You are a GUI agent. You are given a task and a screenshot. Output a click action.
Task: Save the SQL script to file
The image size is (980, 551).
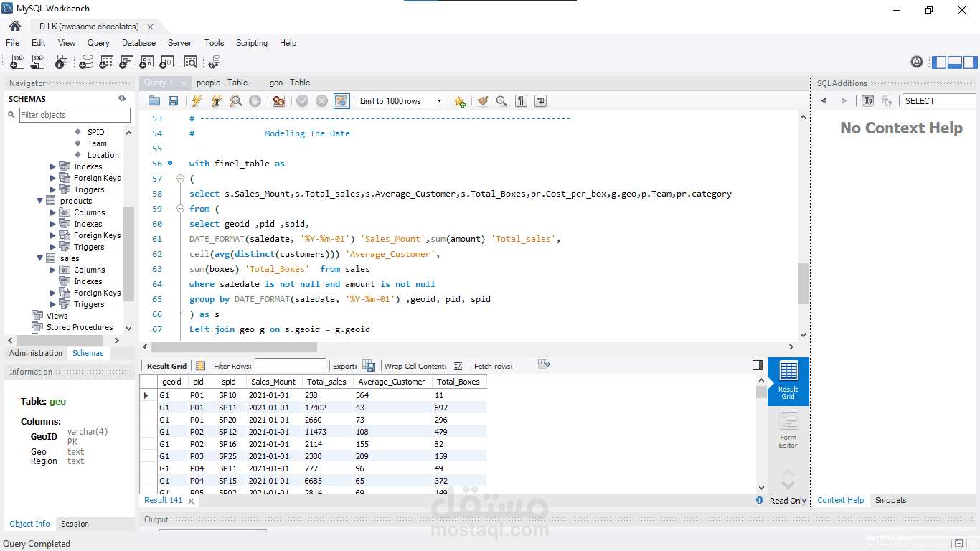tap(173, 101)
